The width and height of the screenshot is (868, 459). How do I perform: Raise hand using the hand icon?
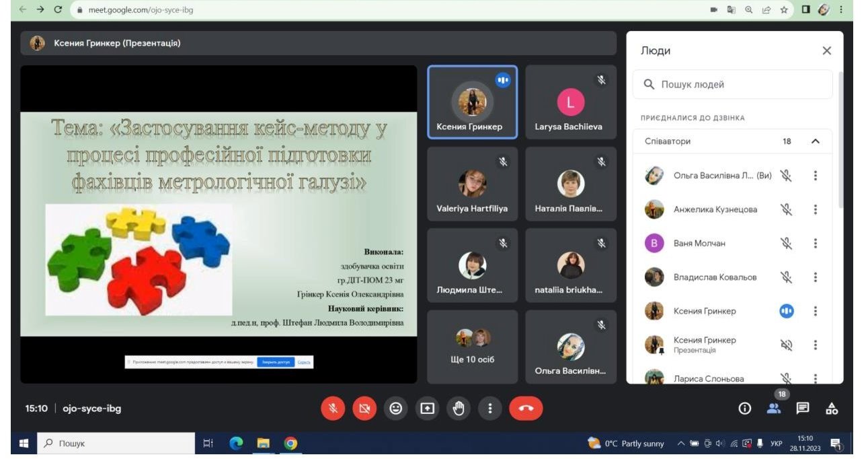459,409
